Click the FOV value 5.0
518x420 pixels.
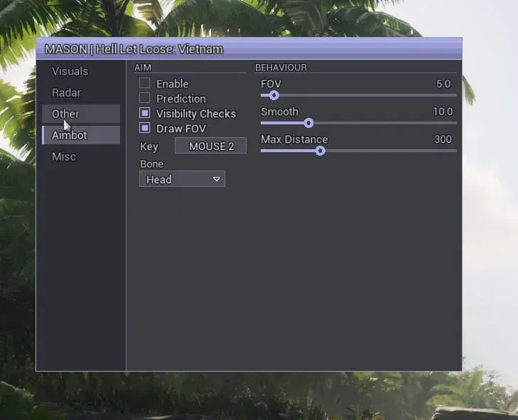[443, 84]
